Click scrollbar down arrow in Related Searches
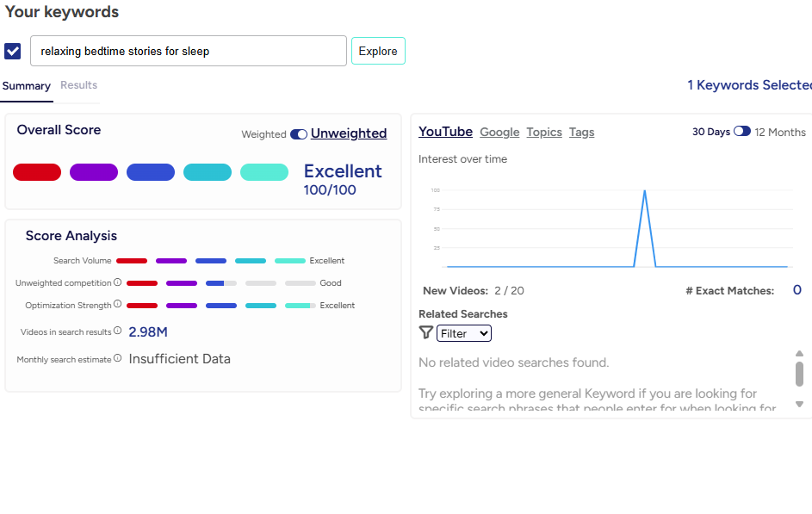The height and width of the screenshot is (514, 812). tap(799, 404)
